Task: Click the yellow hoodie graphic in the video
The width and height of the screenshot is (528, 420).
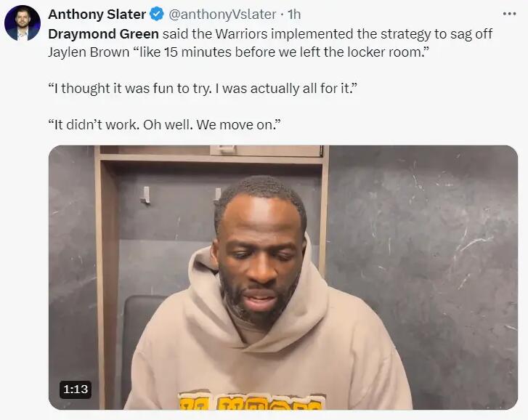Action: pyautogui.click(x=252, y=400)
